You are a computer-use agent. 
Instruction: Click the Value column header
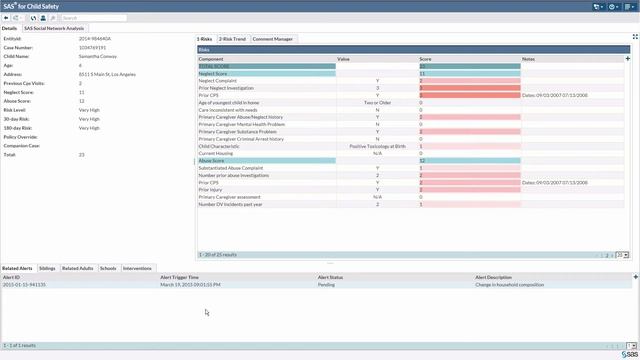[x=378, y=59]
